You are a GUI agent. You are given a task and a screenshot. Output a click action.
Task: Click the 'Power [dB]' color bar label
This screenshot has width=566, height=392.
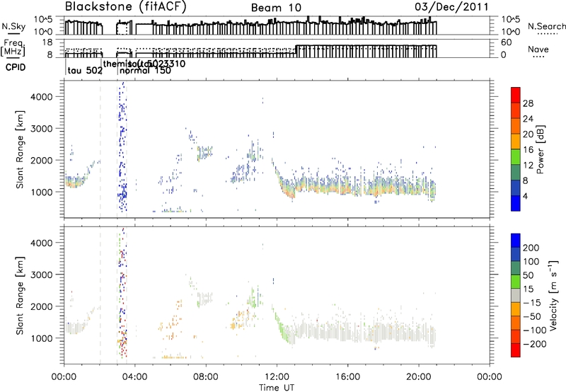(540, 149)
